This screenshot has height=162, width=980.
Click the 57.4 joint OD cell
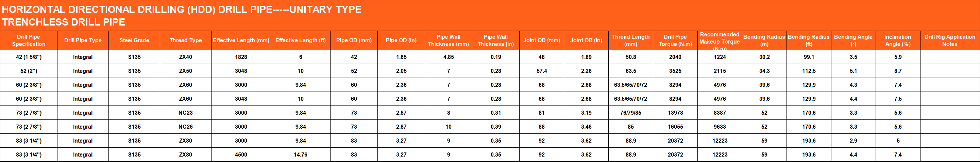(542, 71)
